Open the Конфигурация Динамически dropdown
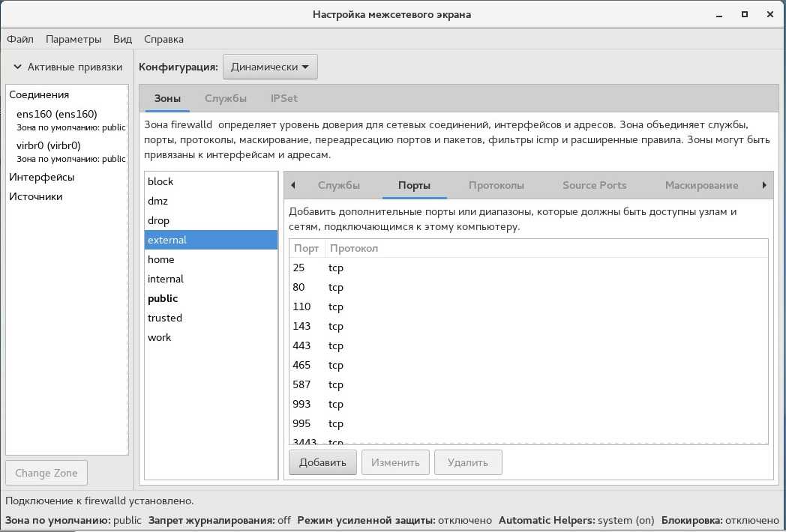 point(270,67)
